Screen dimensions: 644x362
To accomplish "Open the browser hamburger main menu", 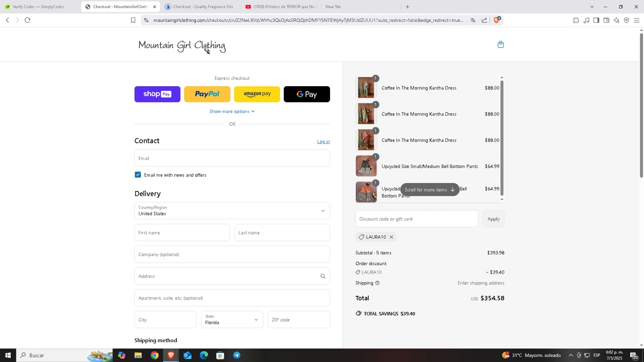I will point(637,20).
